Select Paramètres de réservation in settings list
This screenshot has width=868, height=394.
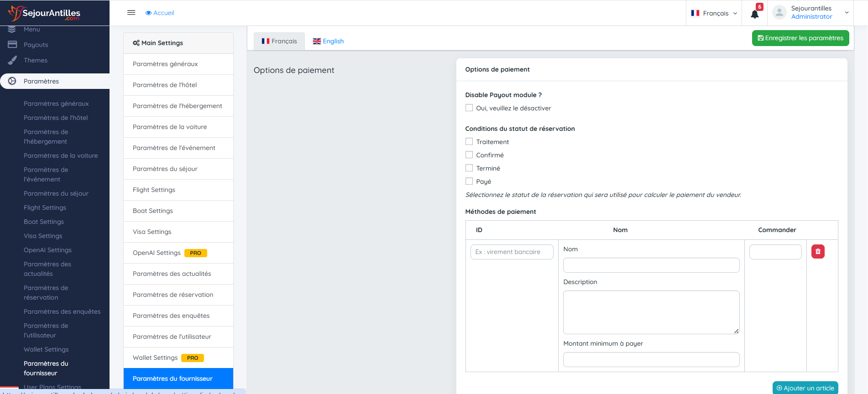(173, 295)
